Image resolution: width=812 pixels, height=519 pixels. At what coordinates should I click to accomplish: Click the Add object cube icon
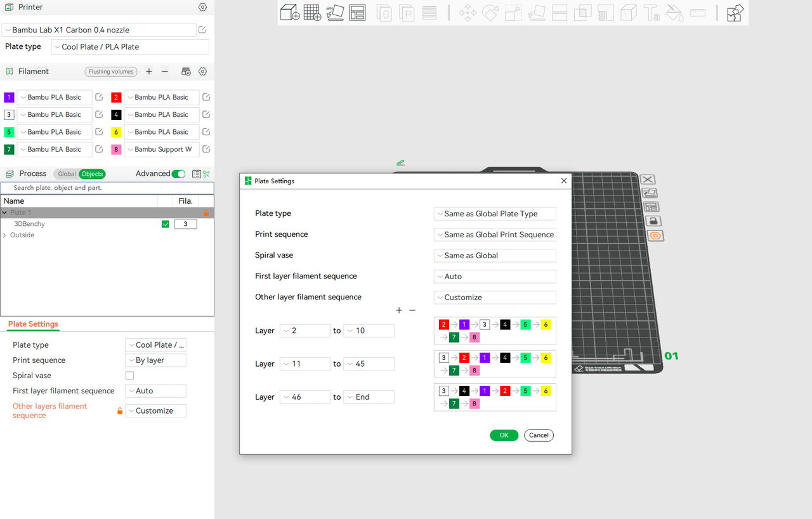pyautogui.click(x=290, y=12)
